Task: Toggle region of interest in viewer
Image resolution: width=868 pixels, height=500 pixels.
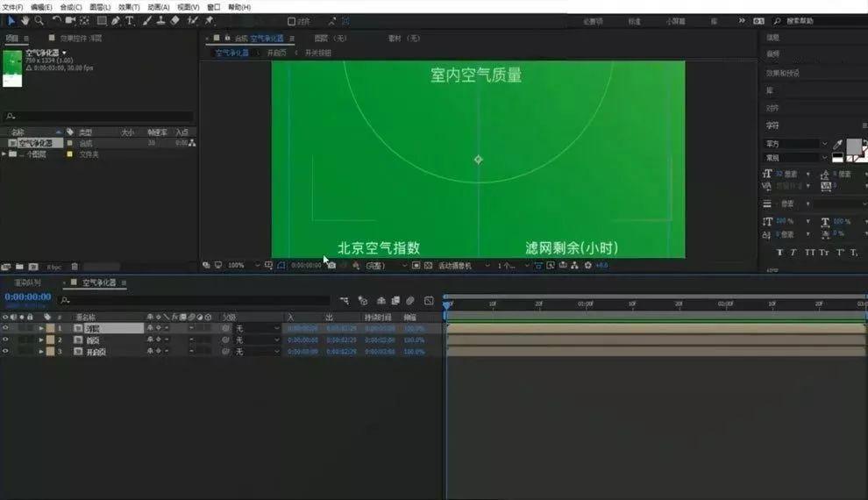Action: 416,265
